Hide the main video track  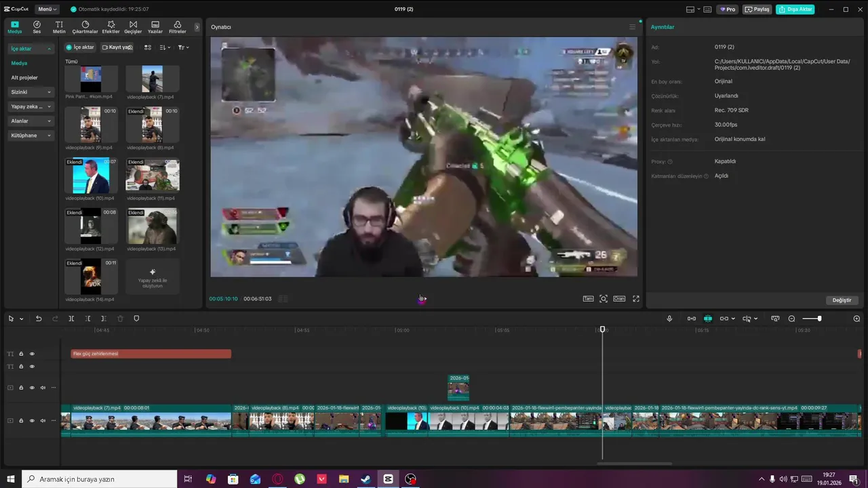click(32, 421)
